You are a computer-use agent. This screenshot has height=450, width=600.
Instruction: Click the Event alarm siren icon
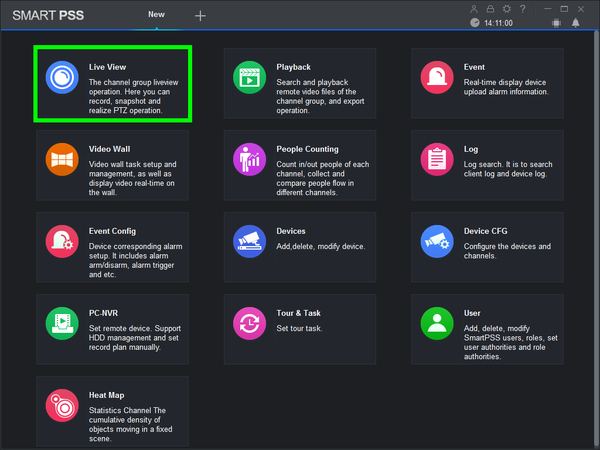437,77
